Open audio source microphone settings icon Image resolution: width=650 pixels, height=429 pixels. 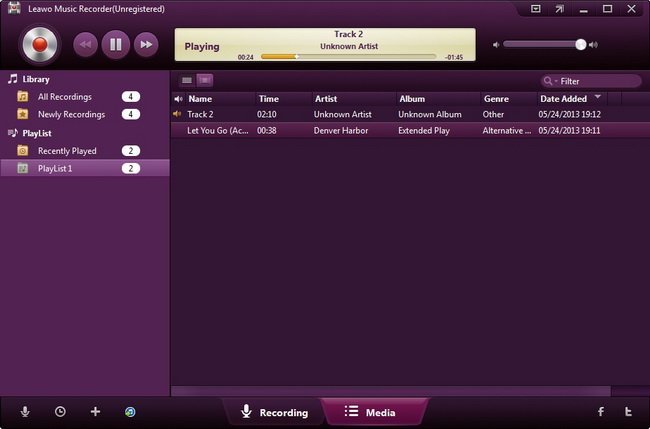25,412
